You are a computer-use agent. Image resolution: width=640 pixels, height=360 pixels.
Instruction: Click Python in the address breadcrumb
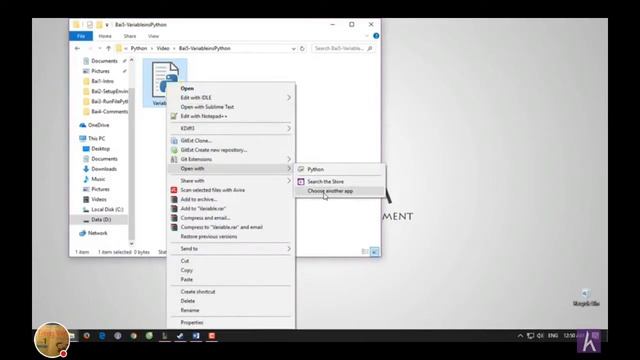pos(139,49)
